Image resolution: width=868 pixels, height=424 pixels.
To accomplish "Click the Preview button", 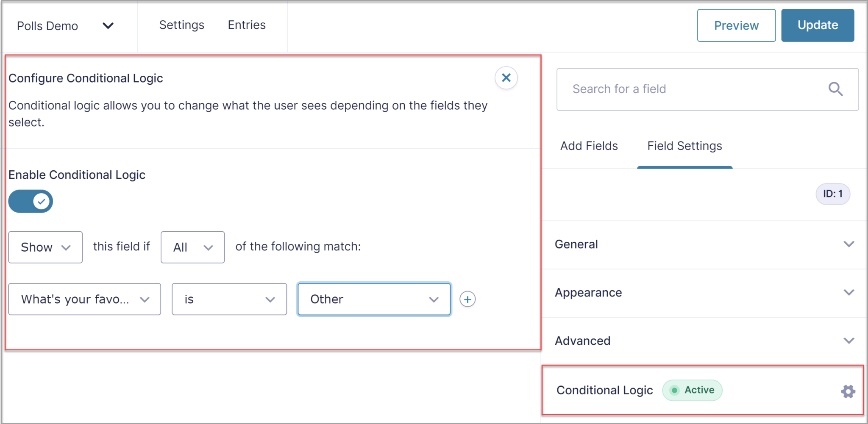I will 736,25.
